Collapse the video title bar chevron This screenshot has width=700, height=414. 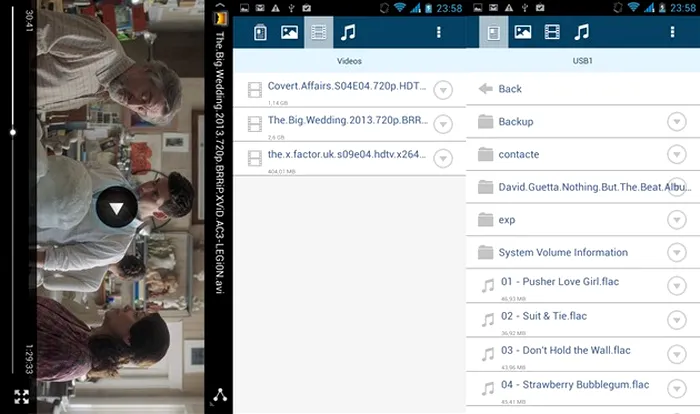(x=220, y=7)
